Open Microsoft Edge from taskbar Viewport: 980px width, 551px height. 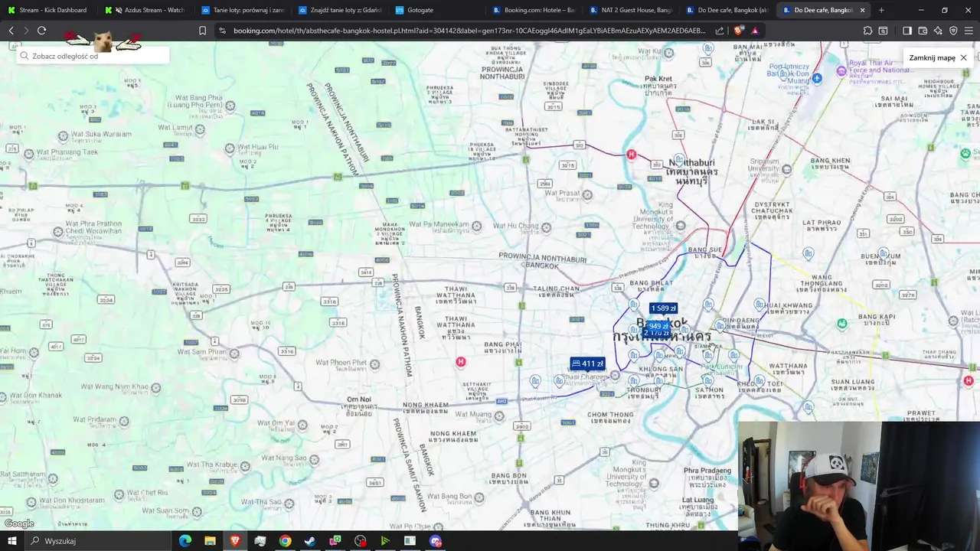[185, 541]
